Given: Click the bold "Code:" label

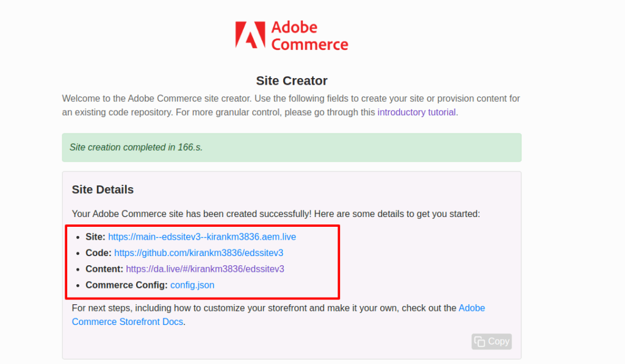Looking at the screenshot, I should [x=98, y=252].
